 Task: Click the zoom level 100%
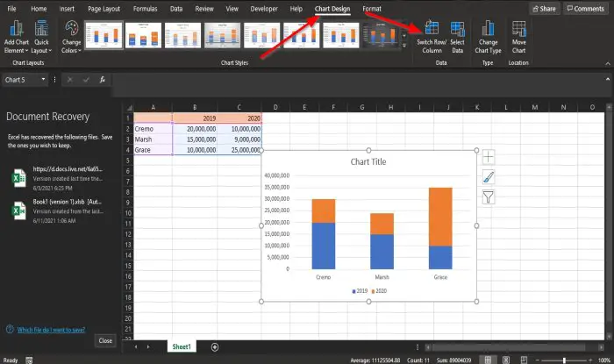pyautogui.click(x=603, y=360)
